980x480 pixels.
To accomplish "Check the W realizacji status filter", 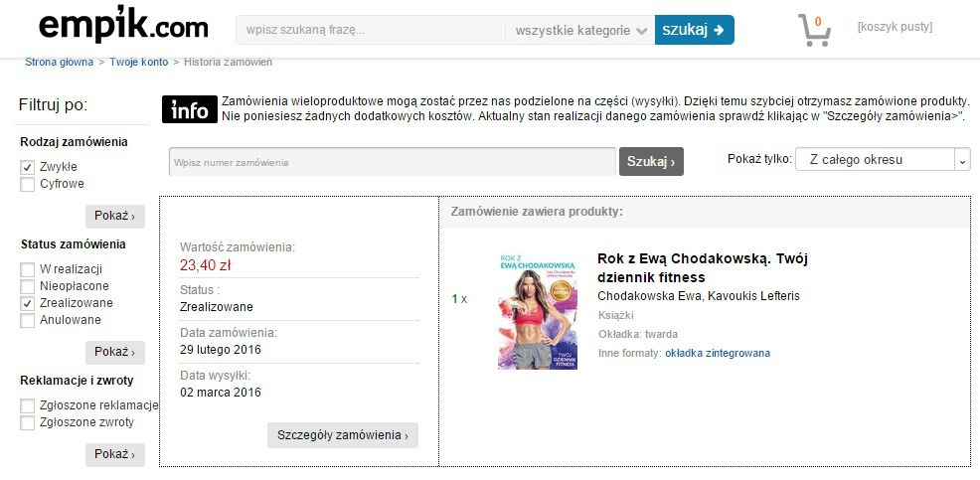I will click(27, 270).
